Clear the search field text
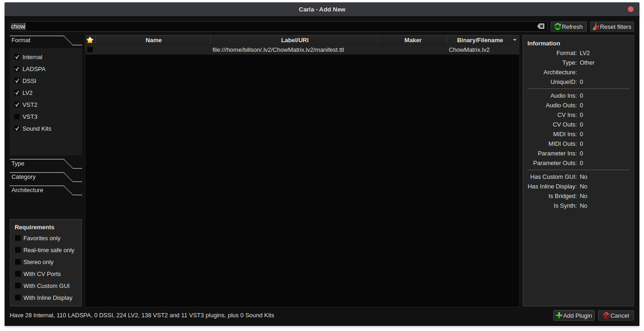The image size is (644, 331). (541, 27)
